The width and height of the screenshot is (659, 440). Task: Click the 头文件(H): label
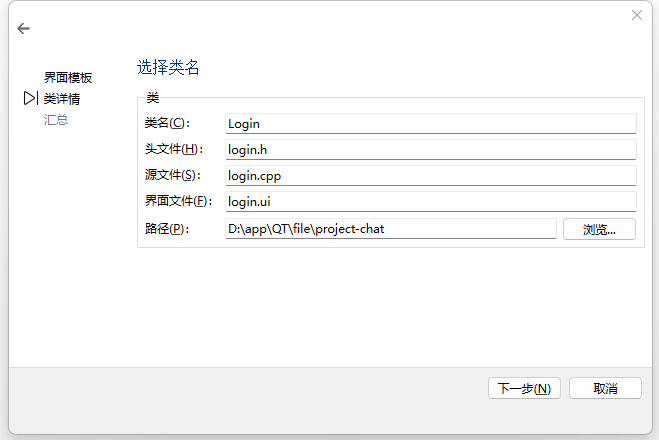pos(173,150)
